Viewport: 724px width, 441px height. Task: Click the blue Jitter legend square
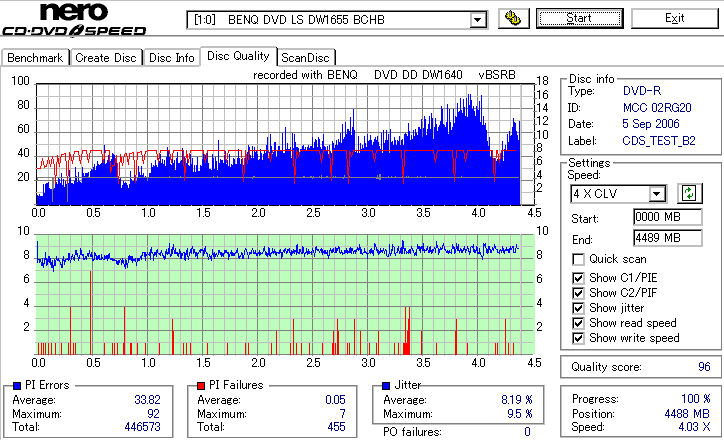pyautogui.click(x=386, y=386)
